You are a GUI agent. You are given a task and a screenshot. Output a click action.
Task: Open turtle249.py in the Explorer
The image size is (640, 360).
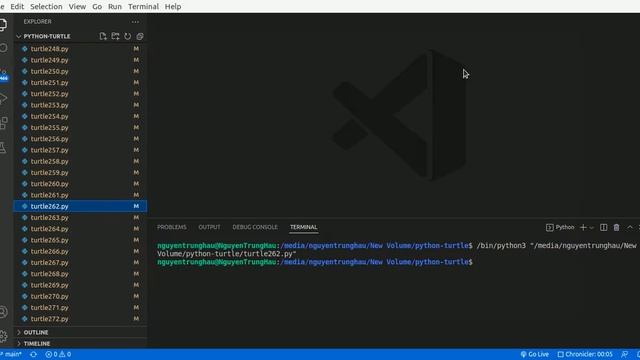81,60
